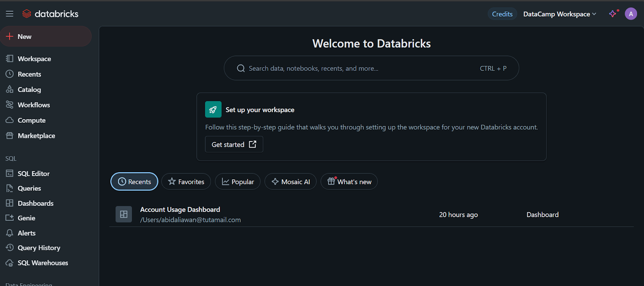Image resolution: width=644 pixels, height=286 pixels.
Task: Click the SQL Warehouses icon
Action: 10,263
